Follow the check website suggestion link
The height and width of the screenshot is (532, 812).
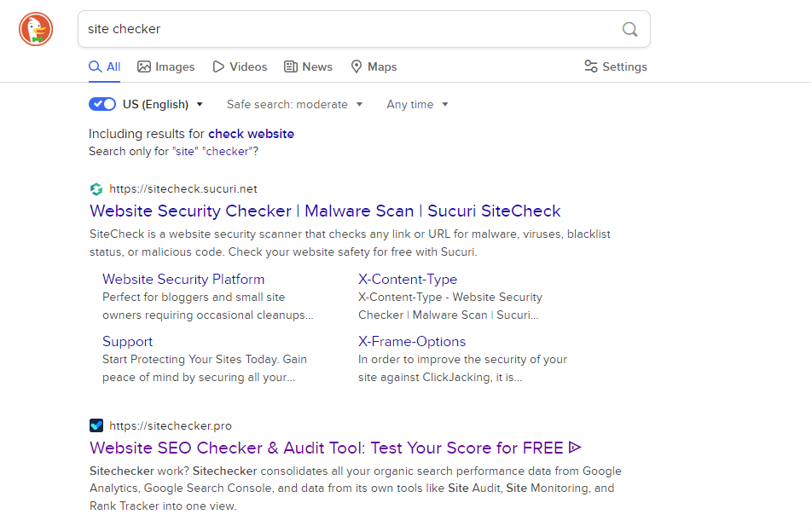pos(251,134)
